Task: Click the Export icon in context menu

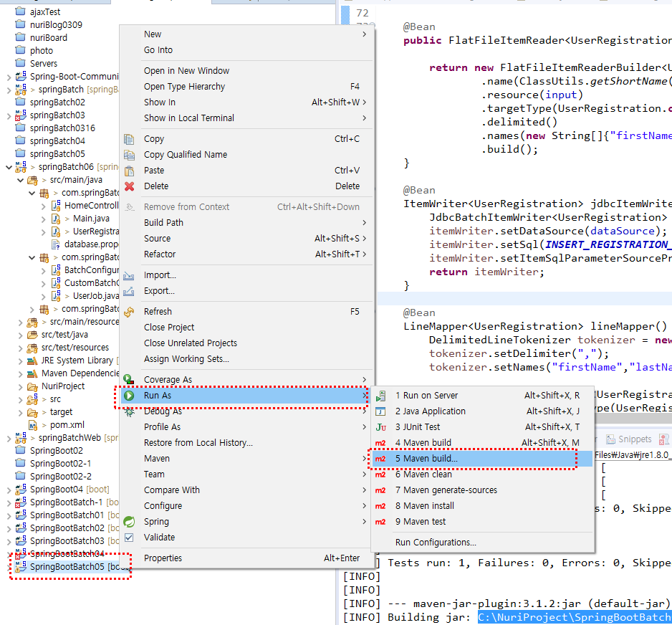Action: click(129, 291)
